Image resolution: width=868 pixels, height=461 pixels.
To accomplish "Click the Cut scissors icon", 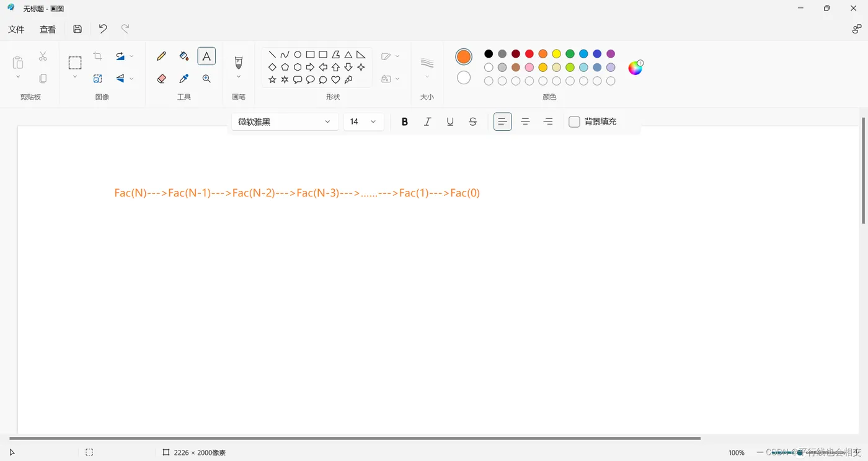I will click(x=43, y=56).
